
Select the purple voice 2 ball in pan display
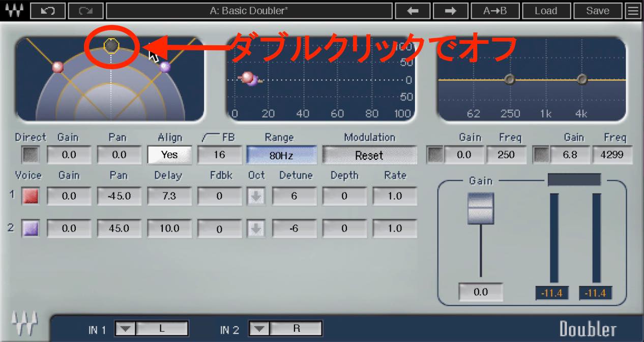point(165,67)
